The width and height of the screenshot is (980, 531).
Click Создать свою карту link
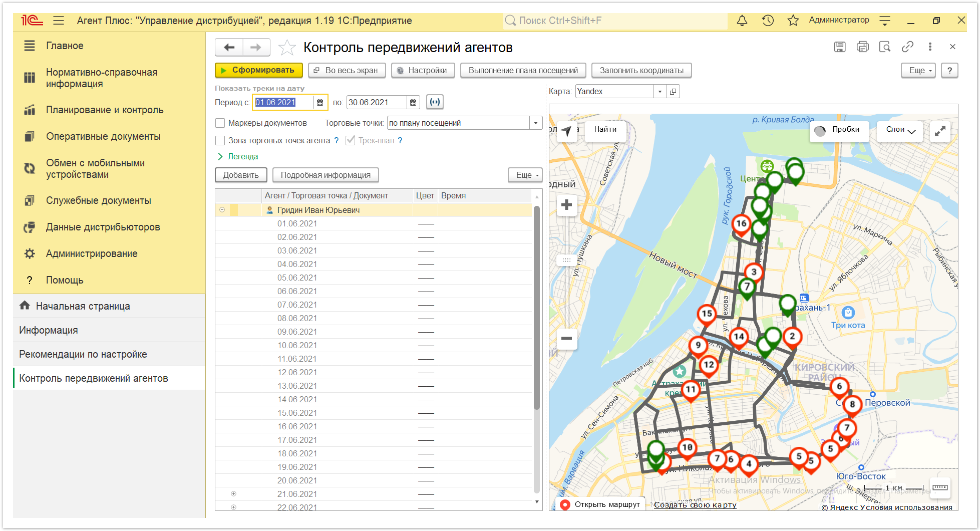[695, 505]
